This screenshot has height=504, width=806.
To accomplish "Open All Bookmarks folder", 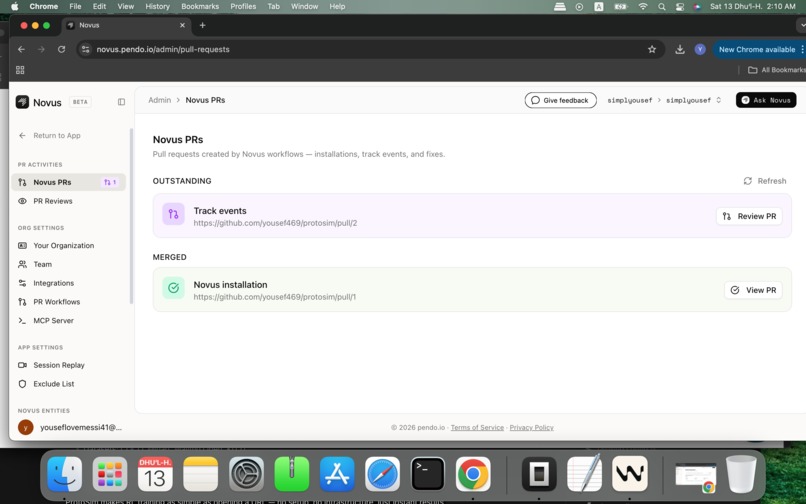I will (776, 70).
